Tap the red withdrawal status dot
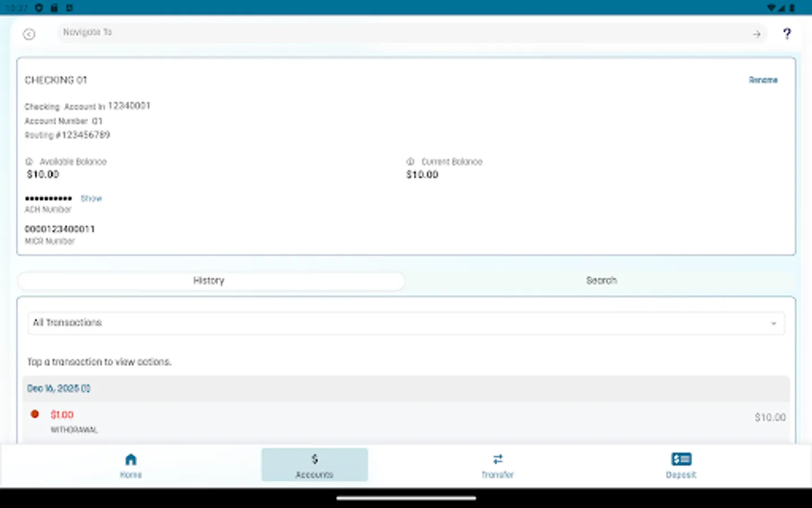This screenshot has height=508, width=812. pyautogui.click(x=34, y=414)
